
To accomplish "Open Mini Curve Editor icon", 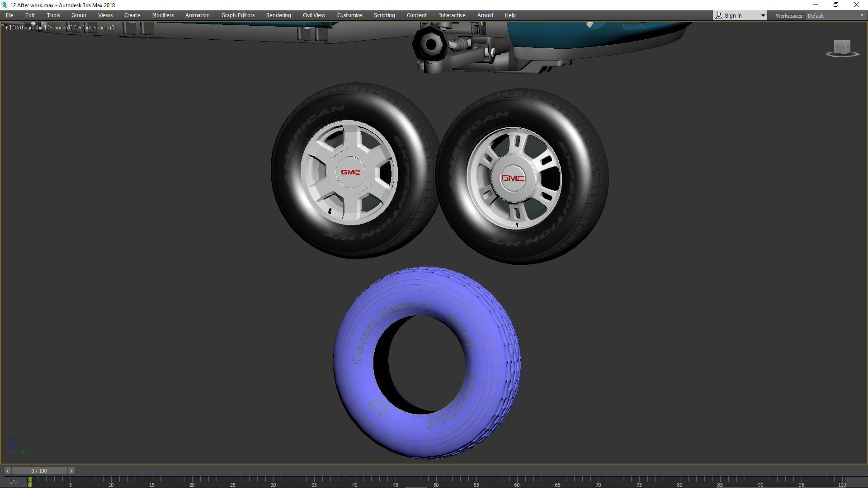I will 14,482.
